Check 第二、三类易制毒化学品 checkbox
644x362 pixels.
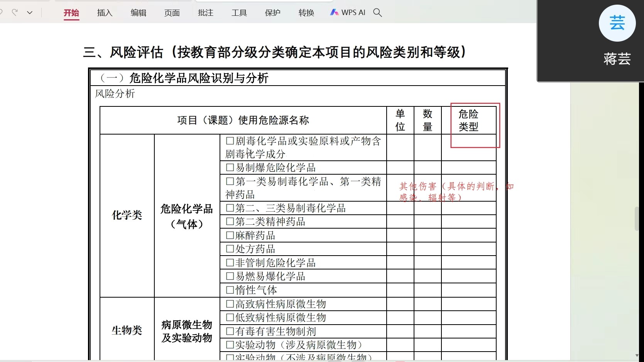[x=230, y=208]
